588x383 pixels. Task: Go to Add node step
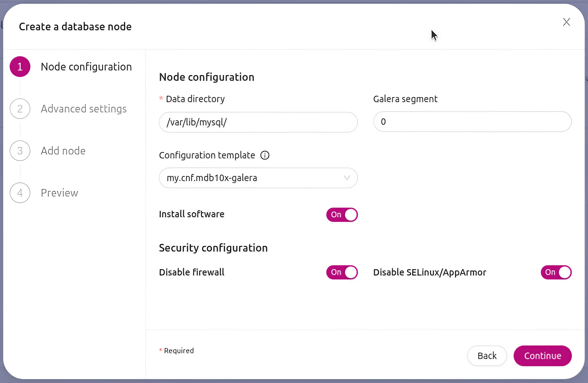click(63, 151)
